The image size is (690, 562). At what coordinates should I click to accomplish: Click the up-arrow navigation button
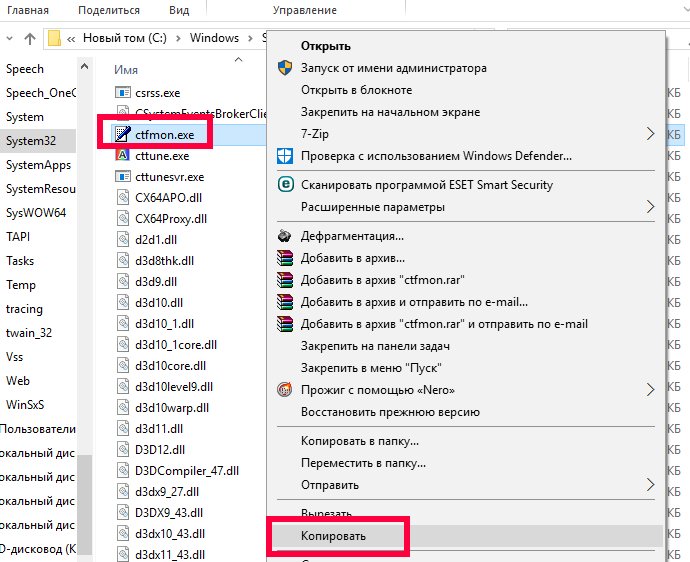click(x=29, y=38)
